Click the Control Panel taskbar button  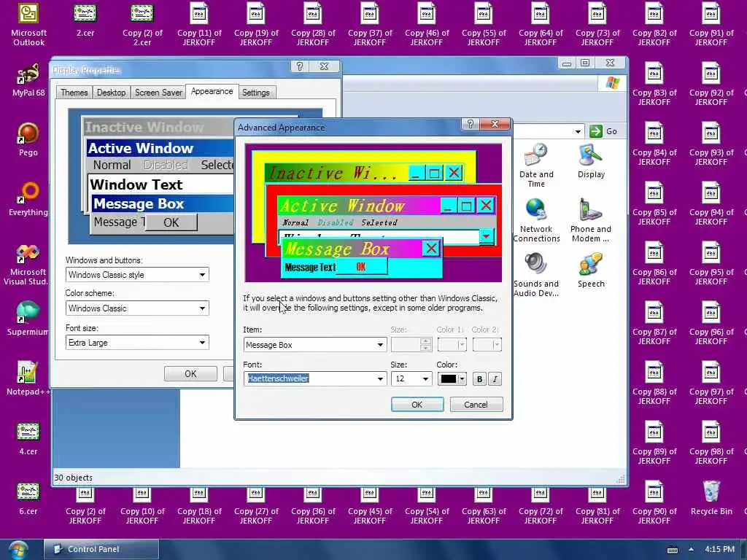[101, 549]
